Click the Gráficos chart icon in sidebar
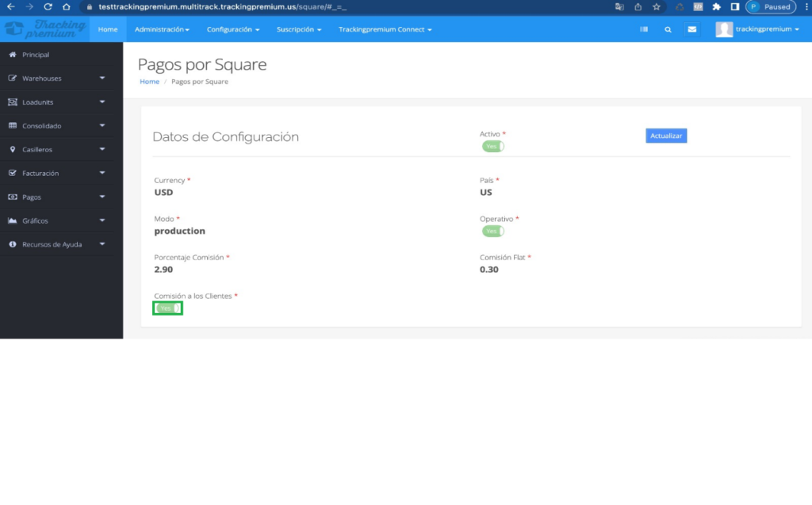The image size is (812, 505). point(13,220)
